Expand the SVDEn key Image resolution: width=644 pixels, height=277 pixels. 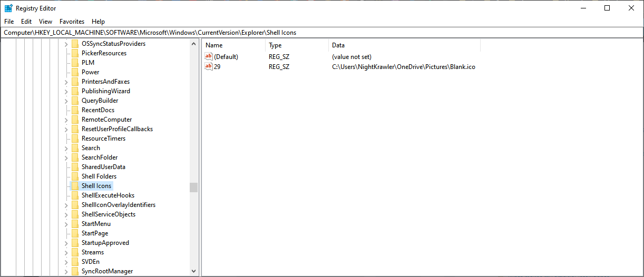pyautogui.click(x=66, y=262)
